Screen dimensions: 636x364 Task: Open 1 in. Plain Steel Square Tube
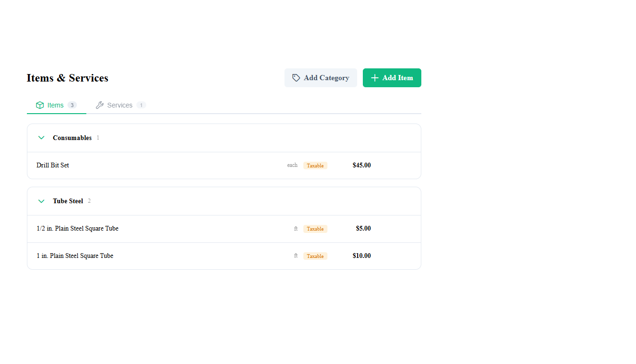point(224,256)
